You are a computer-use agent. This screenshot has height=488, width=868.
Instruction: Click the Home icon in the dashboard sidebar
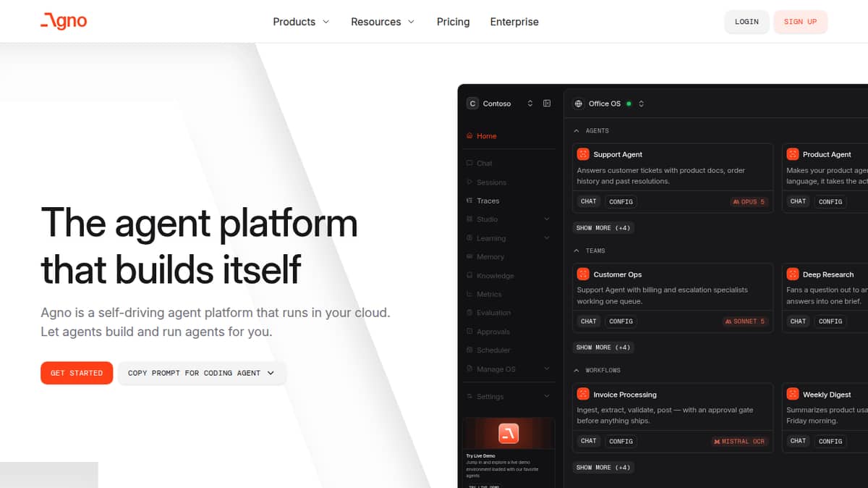469,136
